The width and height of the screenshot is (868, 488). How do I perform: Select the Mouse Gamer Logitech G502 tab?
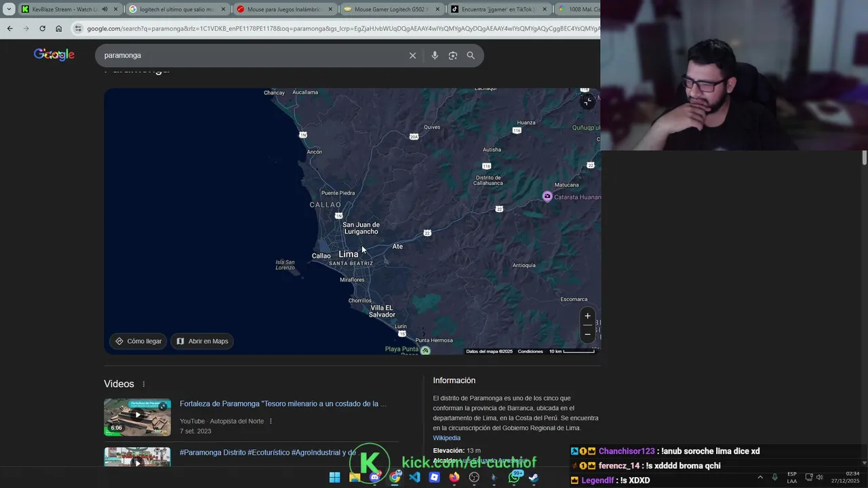392,9
